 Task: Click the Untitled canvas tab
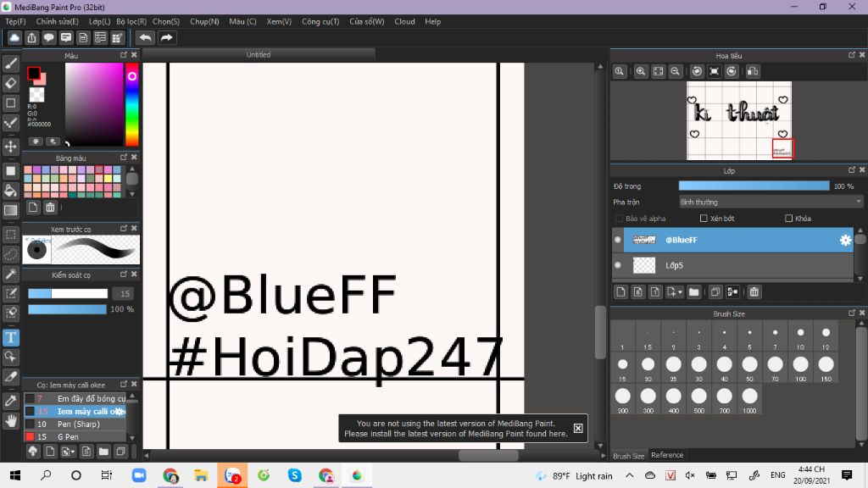coord(259,55)
